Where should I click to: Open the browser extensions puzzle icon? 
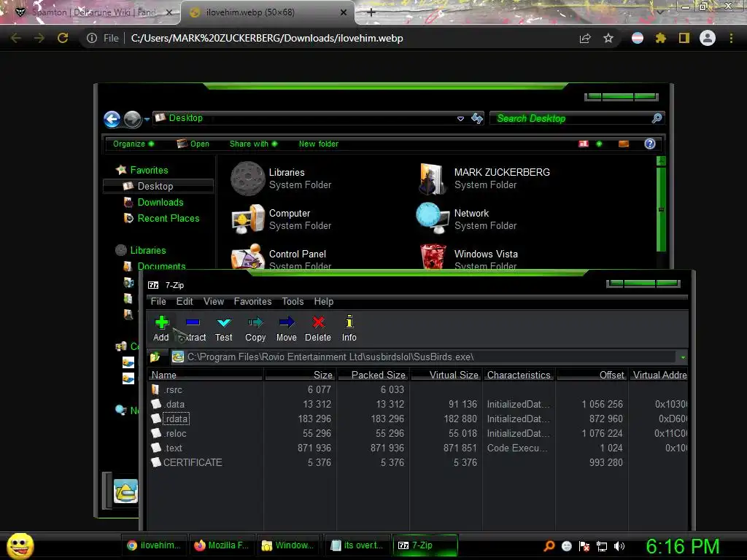(660, 38)
